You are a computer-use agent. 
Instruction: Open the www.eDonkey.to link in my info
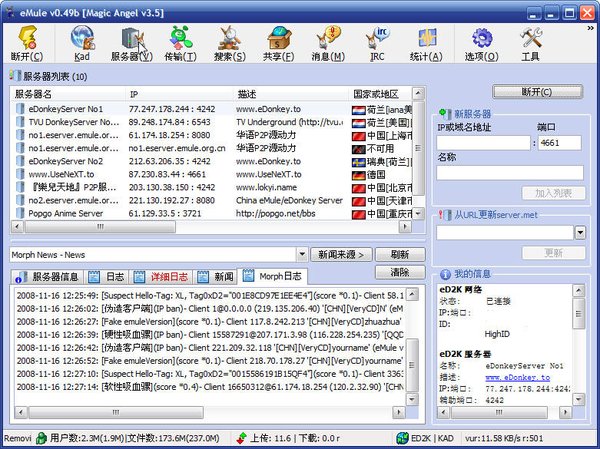518,377
